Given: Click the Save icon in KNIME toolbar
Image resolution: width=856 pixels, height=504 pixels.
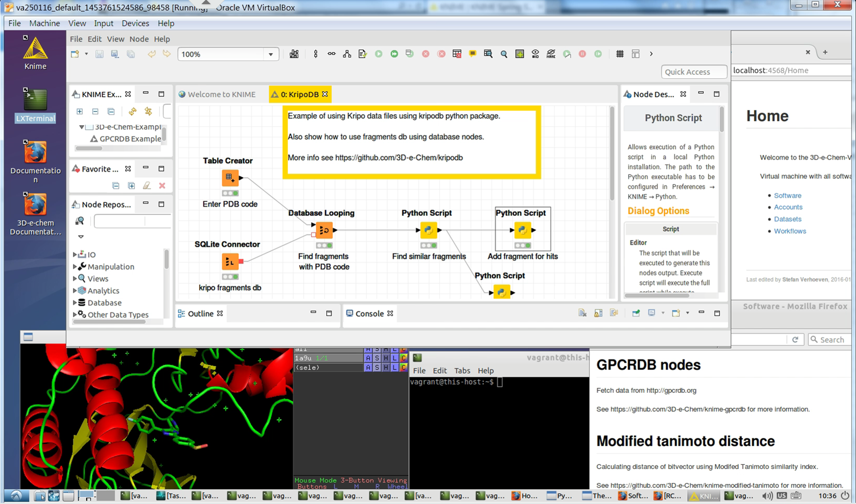Looking at the screenshot, I should 99,54.
